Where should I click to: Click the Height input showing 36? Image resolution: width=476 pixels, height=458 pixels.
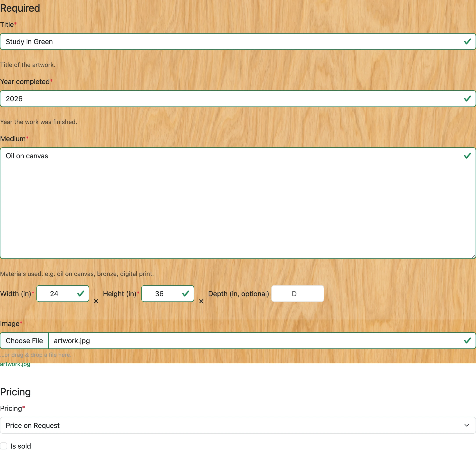(168, 294)
